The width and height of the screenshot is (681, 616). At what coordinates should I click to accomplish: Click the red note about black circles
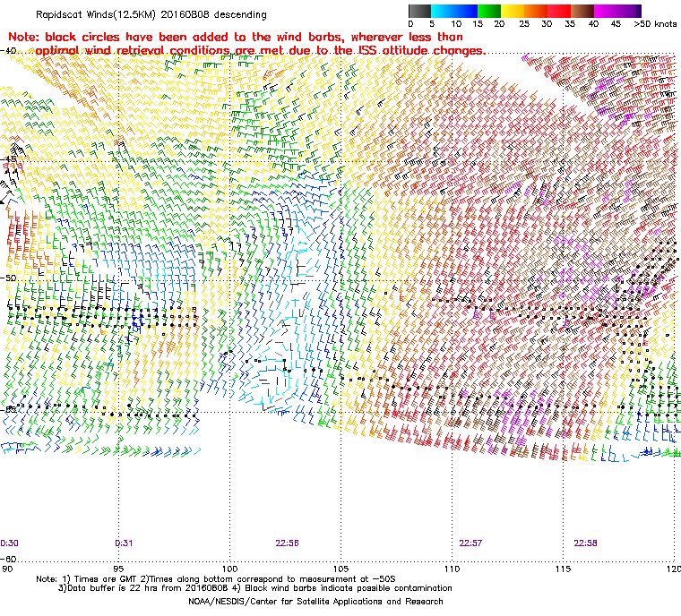click(x=246, y=43)
